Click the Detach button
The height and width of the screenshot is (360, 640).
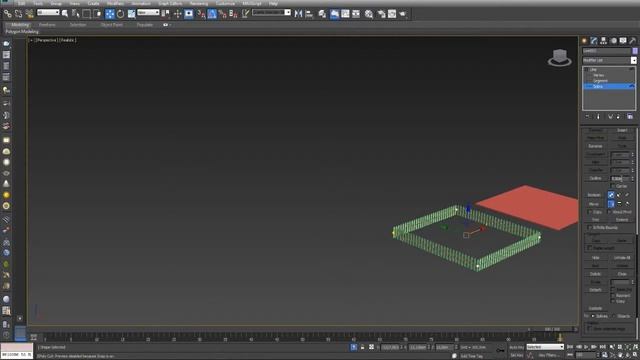596,290
